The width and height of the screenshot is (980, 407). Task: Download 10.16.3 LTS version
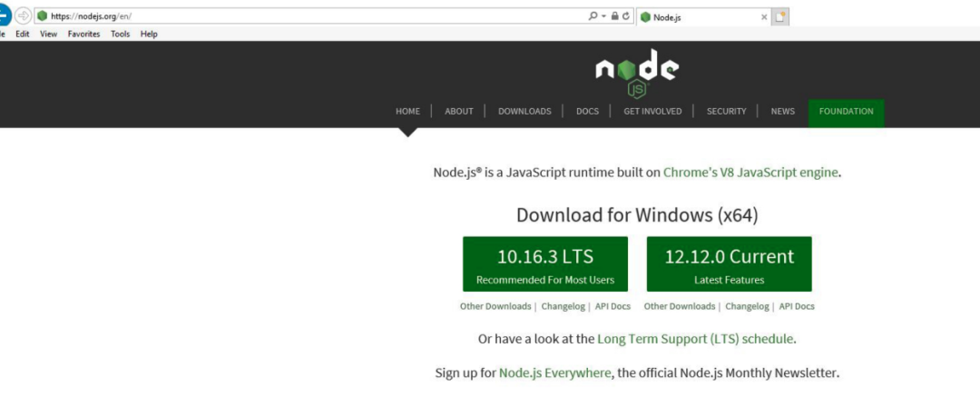545,263
